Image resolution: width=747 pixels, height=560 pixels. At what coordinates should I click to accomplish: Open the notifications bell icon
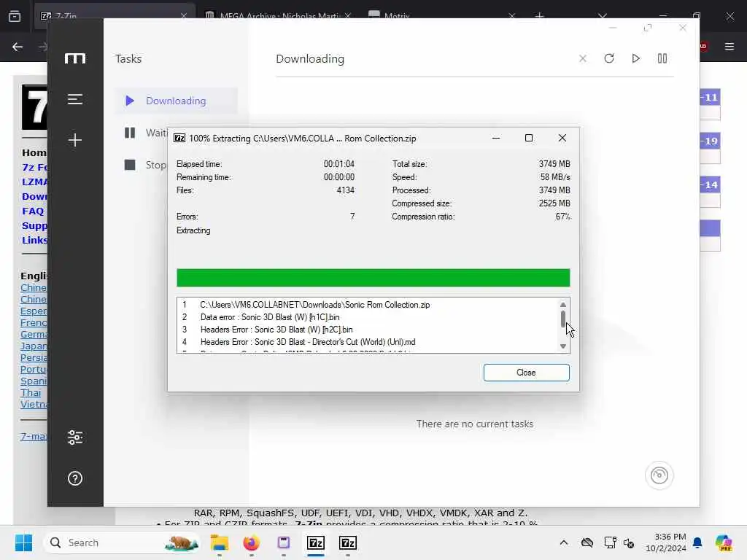pyautogui.click(x=697, y=542)
